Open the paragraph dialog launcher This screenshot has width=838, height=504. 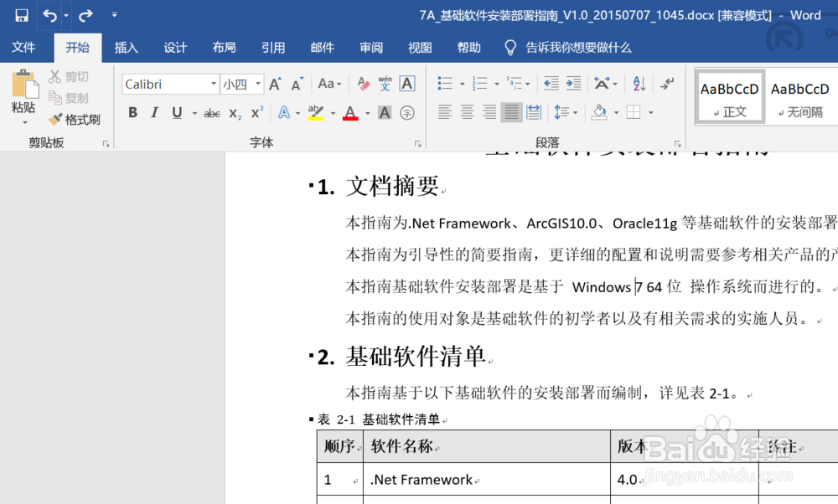(x=678, y=144)
